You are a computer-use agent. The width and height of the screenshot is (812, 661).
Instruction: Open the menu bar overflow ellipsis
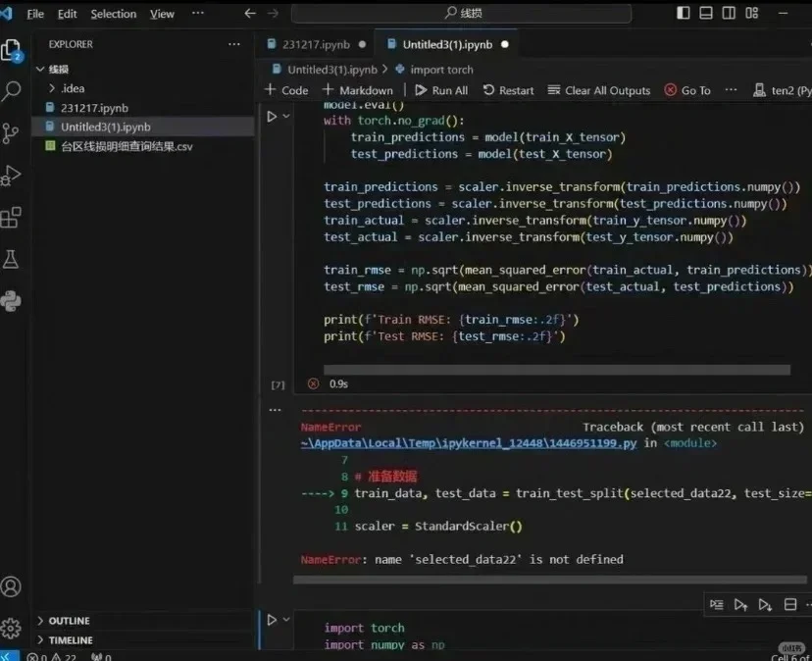point(198,13)
